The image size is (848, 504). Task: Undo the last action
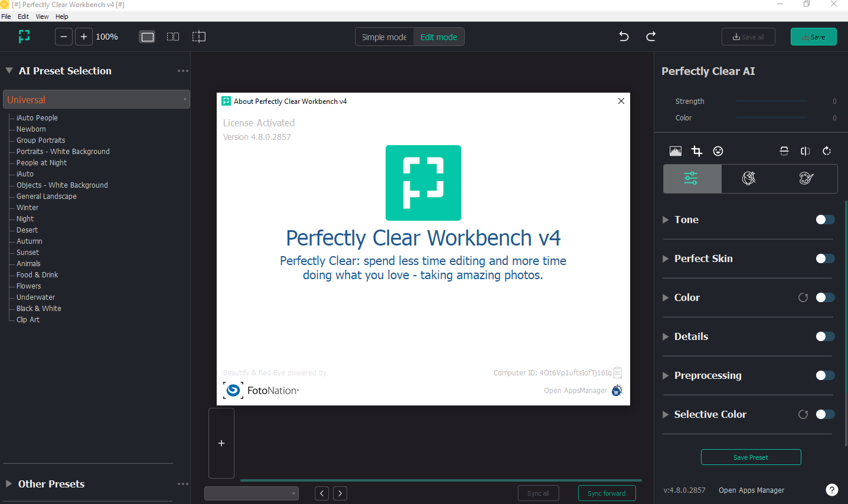pyautogui.click(x=624, y=37)
